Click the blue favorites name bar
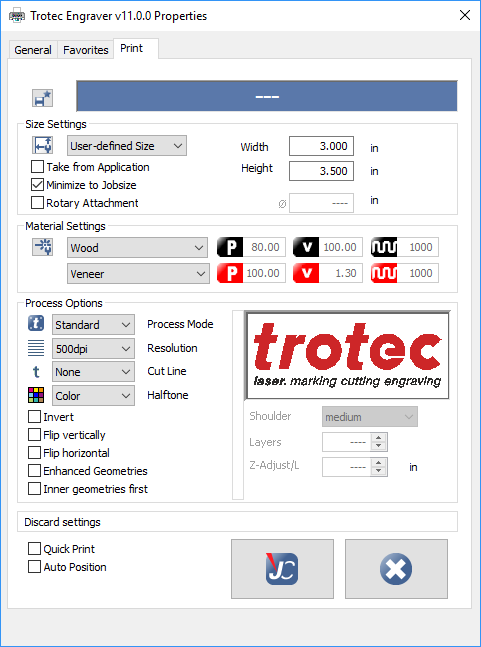 [x=267, y=96]
